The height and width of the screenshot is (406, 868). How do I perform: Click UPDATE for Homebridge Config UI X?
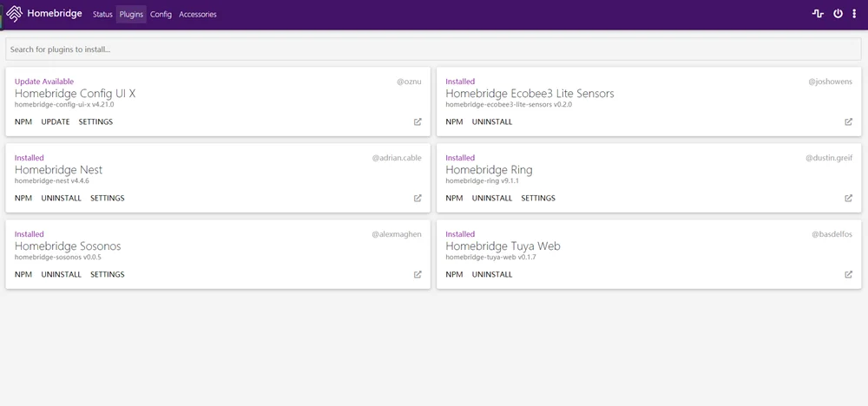click(56, 121)
